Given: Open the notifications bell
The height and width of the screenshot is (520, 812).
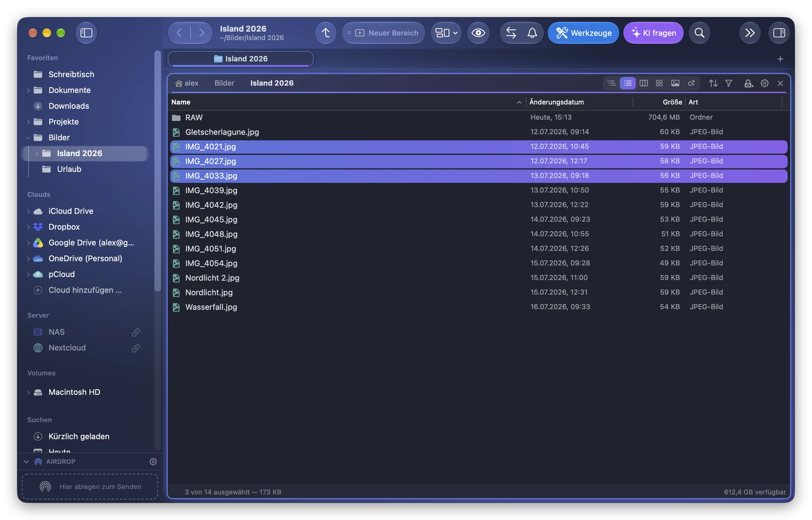Looking at the screenshot, I should 532,33.
